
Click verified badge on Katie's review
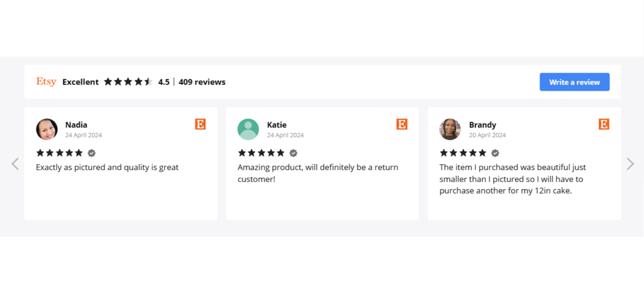(x=293, y=153)
